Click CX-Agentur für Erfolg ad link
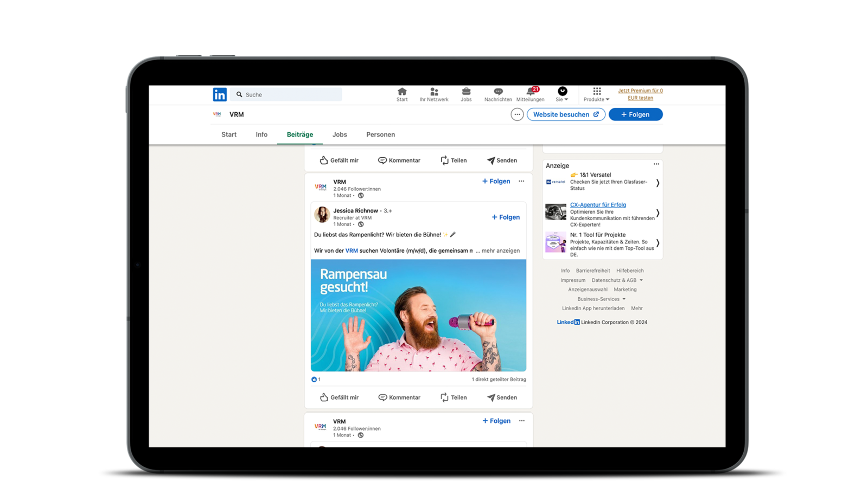 598,205
